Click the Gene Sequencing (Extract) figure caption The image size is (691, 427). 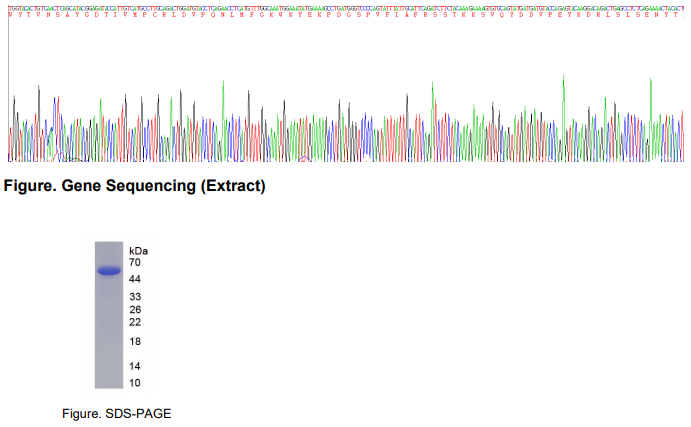coord(134,186)
